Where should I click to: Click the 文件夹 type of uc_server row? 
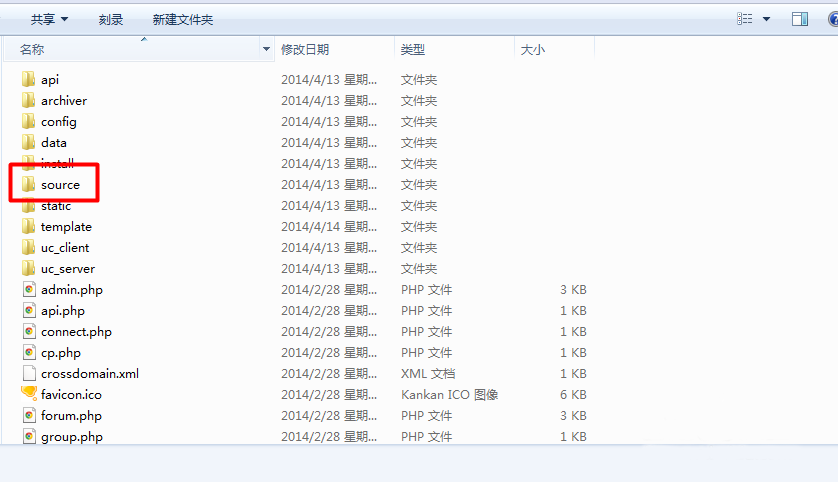click(x=419, y=268)
